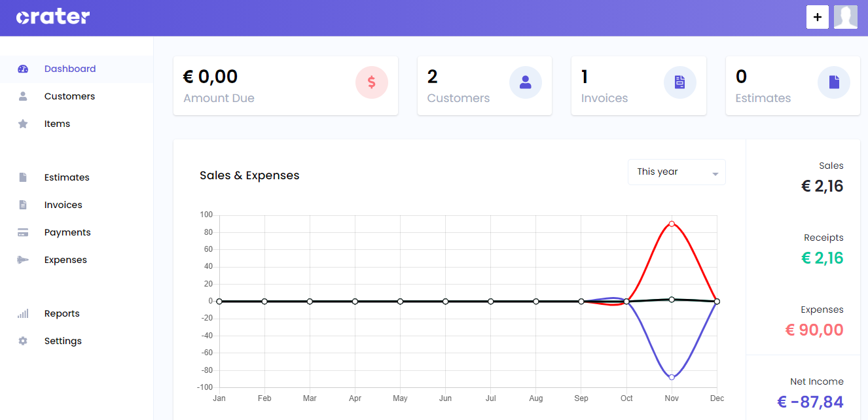Image resolution: width=868 pixels, height=420 pixels.
Task: Click the Invoices card document icon
Action: pyautogui.click(x=679, y=82)
